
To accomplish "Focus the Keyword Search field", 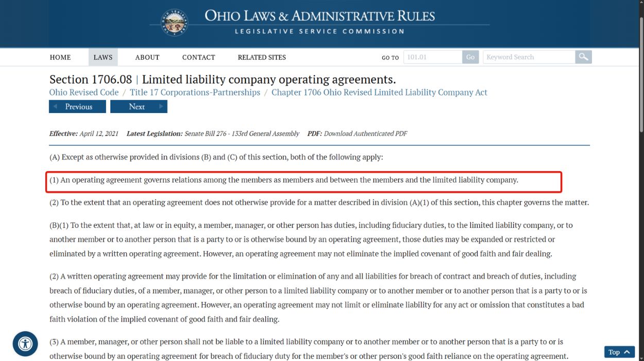I will [529, 57].
